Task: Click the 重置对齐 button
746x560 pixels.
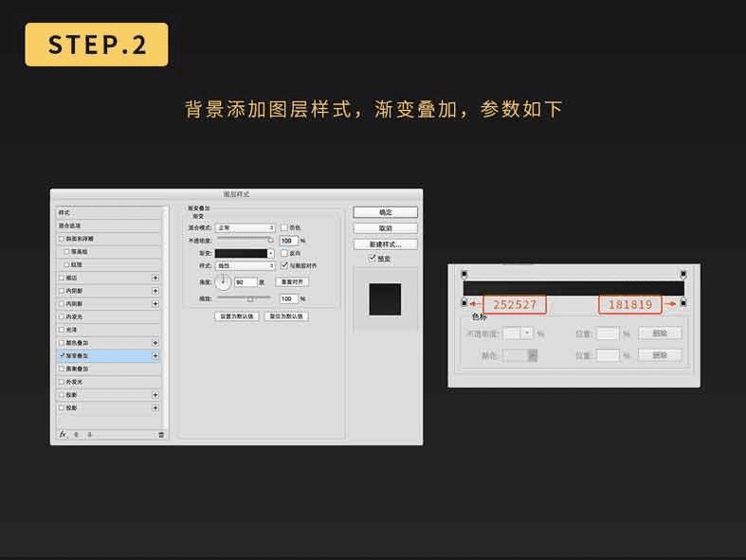Action: [292, 282]
